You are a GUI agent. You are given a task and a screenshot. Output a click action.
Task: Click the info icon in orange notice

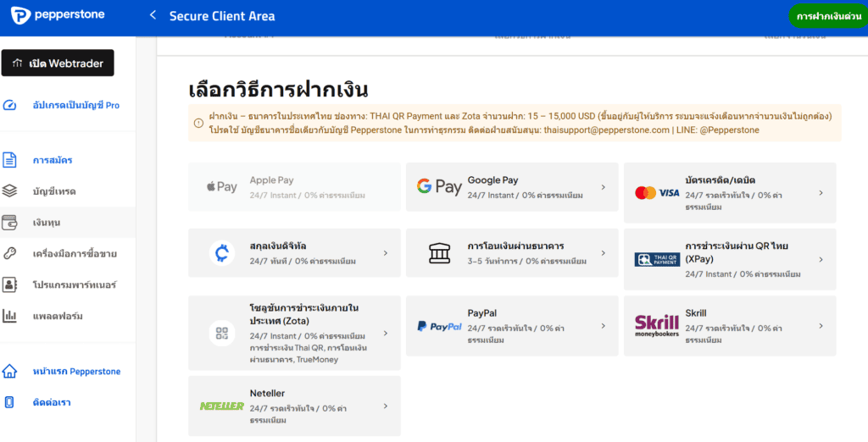pos(198,123)
